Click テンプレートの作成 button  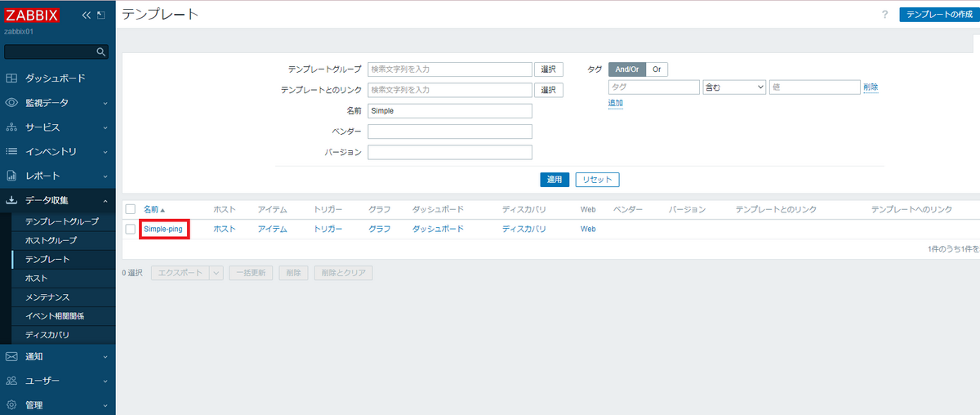click(x=938, y=15)
